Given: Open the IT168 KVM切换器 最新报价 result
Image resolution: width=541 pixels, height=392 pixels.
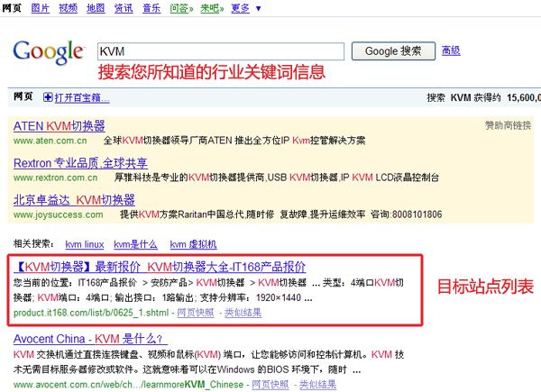Looking at the screenshot, I should (x=160, y=268).
